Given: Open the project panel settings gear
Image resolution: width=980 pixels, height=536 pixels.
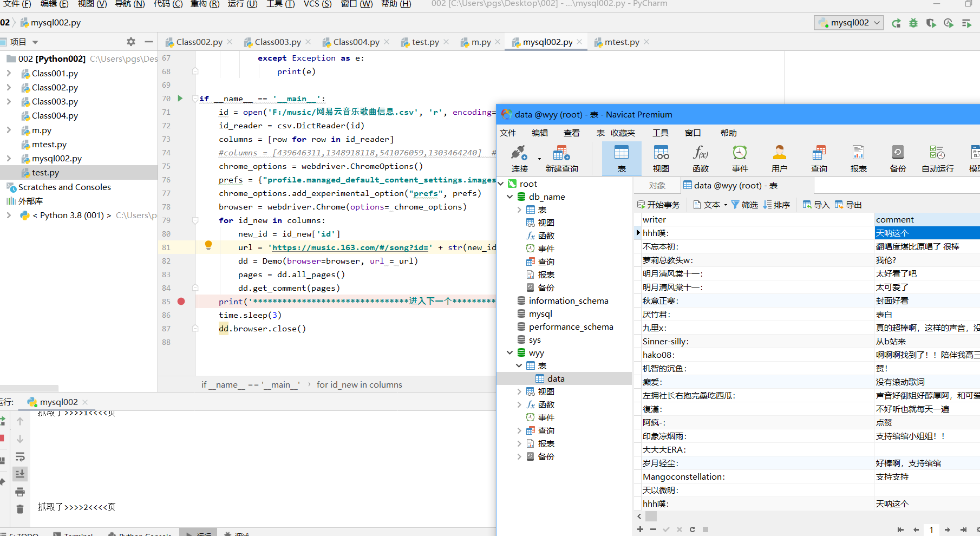Looking at the screenshot, I should 131,42.
